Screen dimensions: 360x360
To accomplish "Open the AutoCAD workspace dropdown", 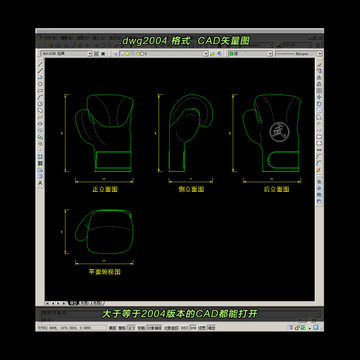I will click(66, 53).
